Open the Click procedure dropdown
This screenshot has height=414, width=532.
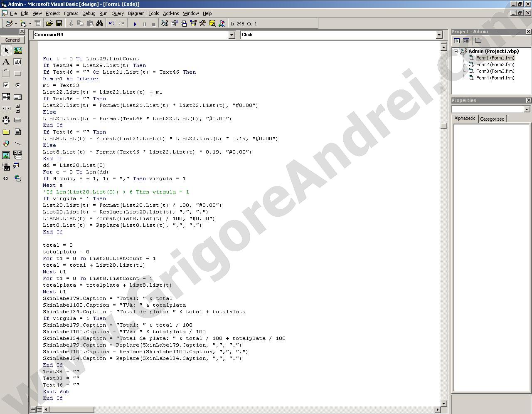tap(439, 35)
